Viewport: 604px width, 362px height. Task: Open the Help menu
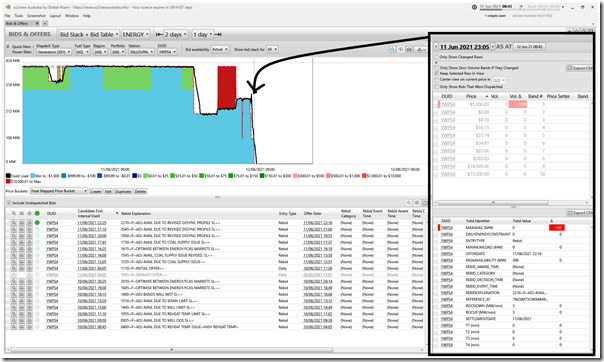(87, 16)
